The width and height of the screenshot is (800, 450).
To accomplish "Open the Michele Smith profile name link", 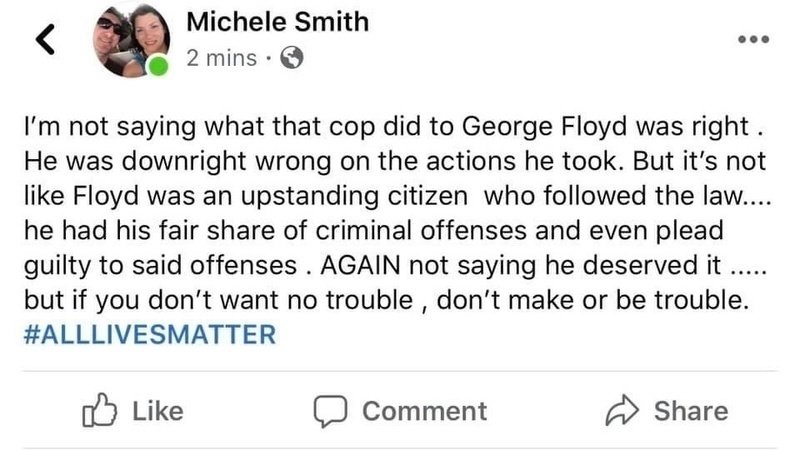I will click(277, 22).
